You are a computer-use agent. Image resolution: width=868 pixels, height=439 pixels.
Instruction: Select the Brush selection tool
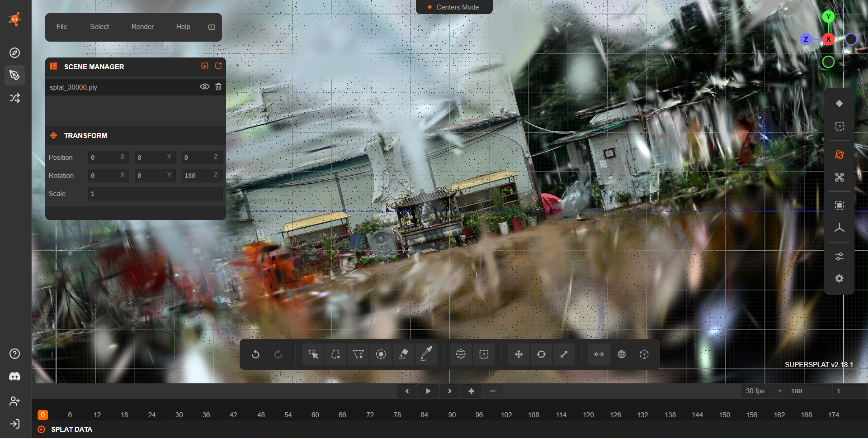[x=381, y=354]
